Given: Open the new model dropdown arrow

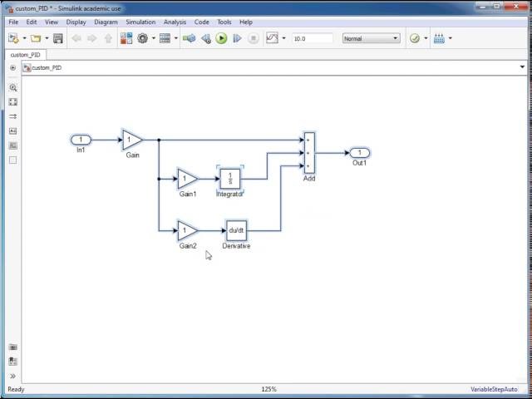Looking at the screenshot, I should 24,38.
